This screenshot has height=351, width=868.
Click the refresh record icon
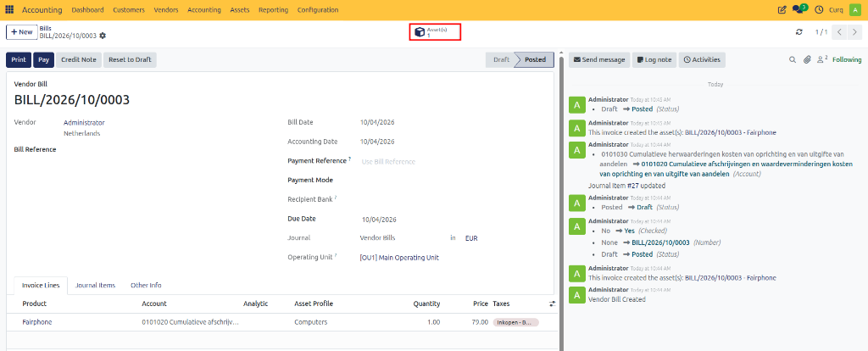[798, 32]
